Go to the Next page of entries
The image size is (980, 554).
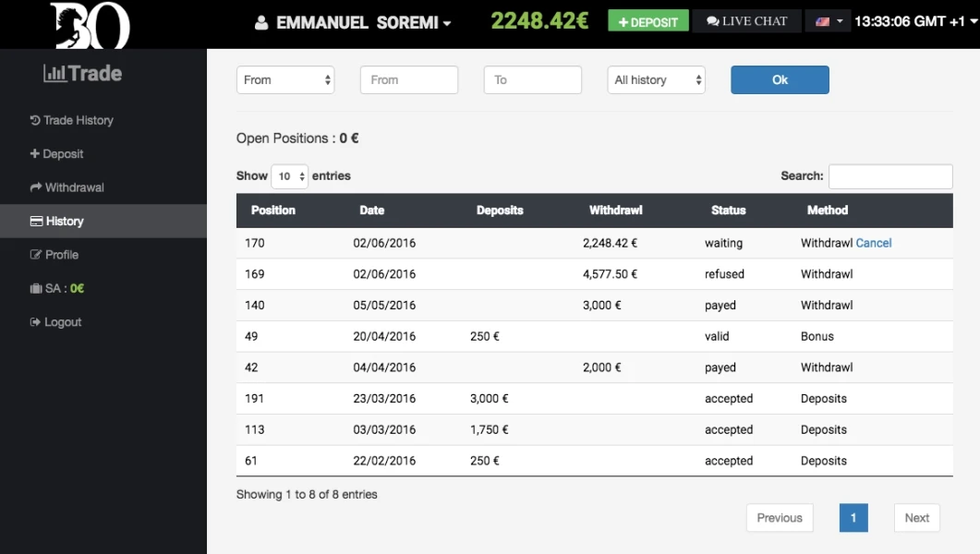click(x=916, y=518)
